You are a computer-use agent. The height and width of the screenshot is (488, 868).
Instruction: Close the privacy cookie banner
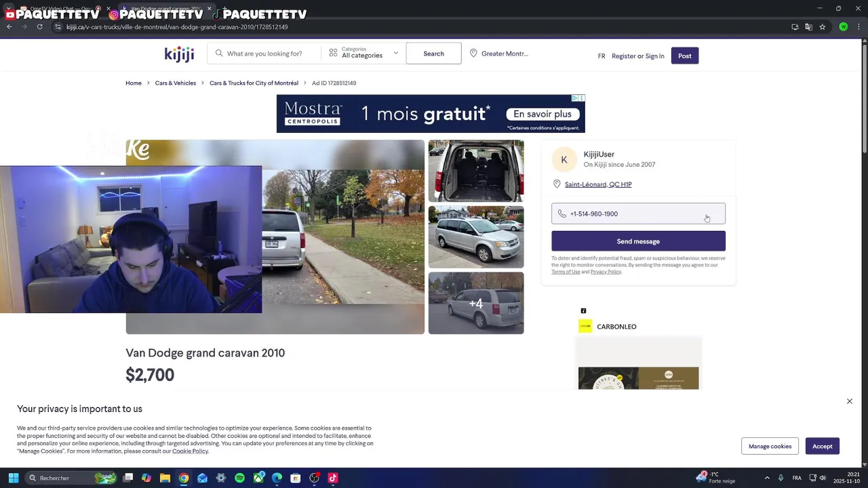coord(850,401)
